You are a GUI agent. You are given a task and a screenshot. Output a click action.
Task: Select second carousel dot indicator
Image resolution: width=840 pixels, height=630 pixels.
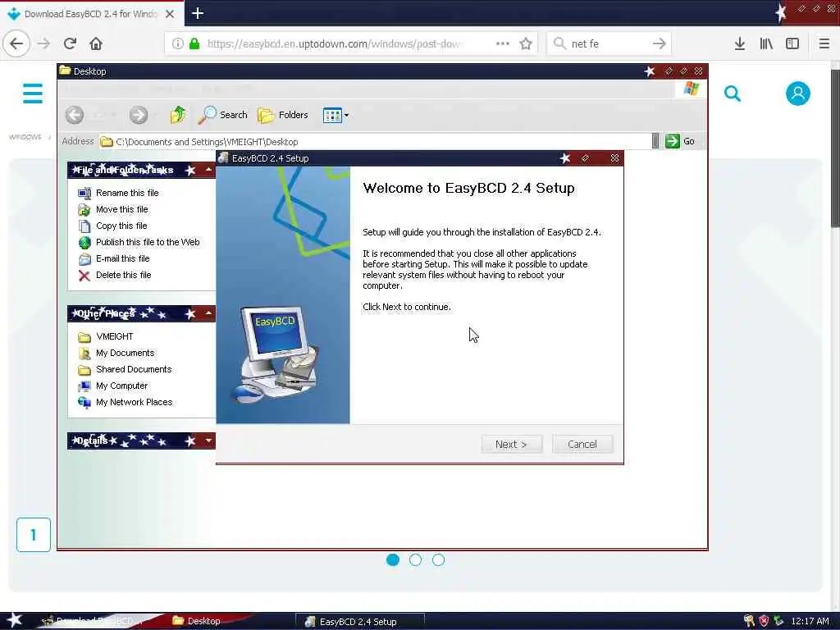(415, 559)
